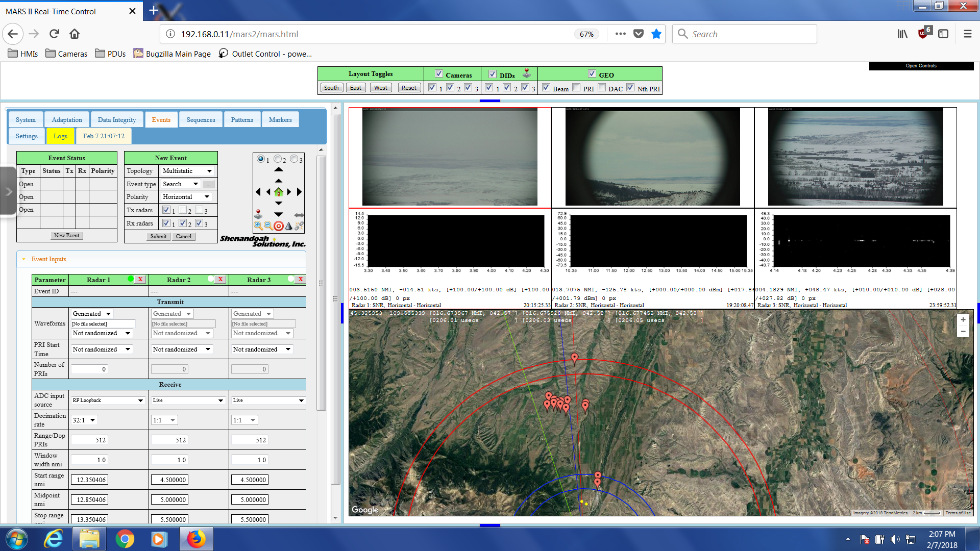The width and height of the screenshot is (980, 551).
Task: Click the gray double-headed horizontal arrow icon
Action: tap(299, 215)
